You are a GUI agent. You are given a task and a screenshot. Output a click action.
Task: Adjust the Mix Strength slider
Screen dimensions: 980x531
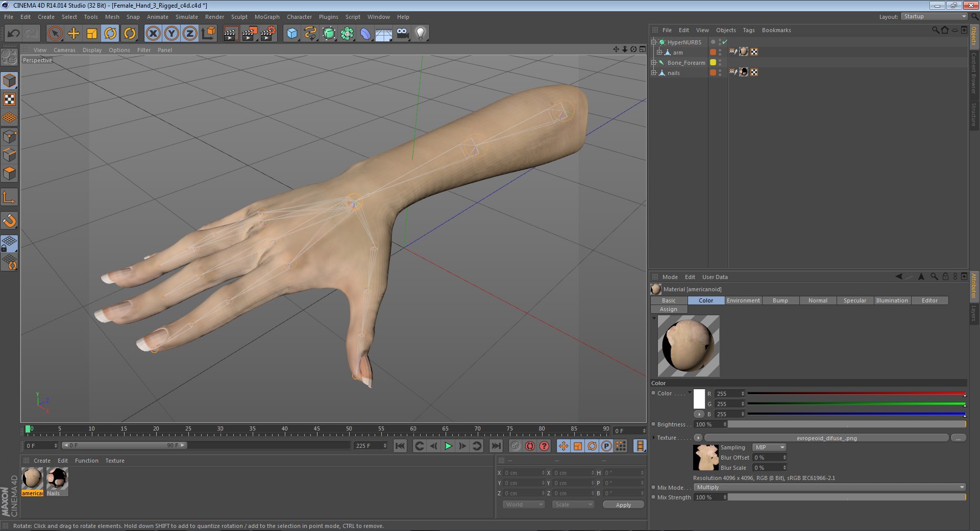click(847, 497)
